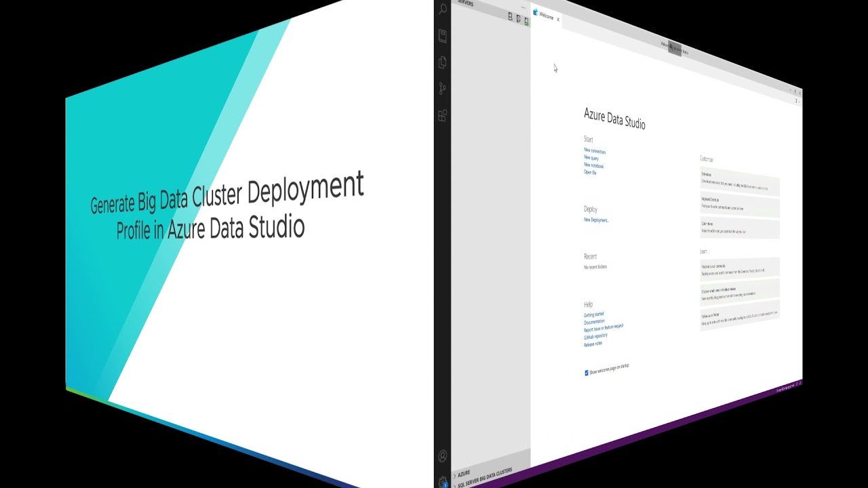868x488 pixels.
Task: Open the Explorer files view icon
Action: (443, 62)
